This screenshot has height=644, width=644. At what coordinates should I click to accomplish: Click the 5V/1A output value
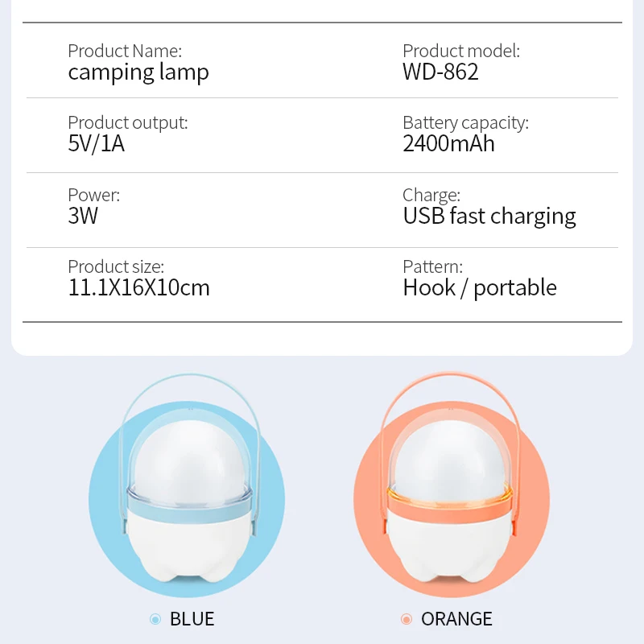(96, 145)
